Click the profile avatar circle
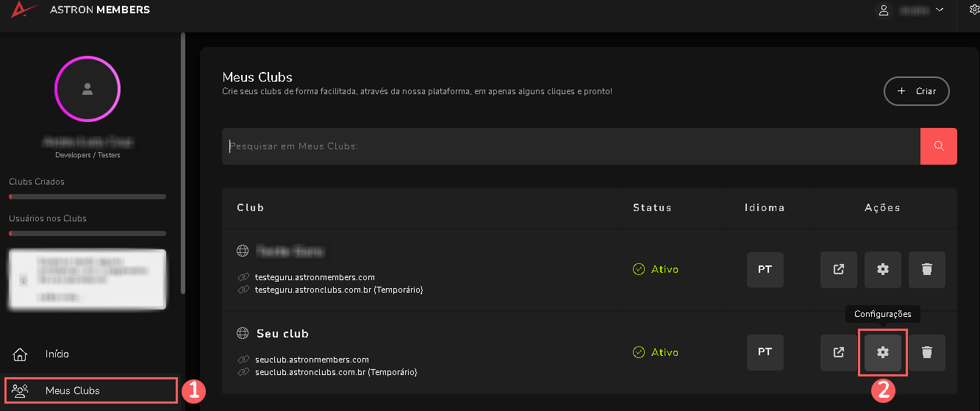The height and width of the screenshot is (411, 980). coord(87,89)
